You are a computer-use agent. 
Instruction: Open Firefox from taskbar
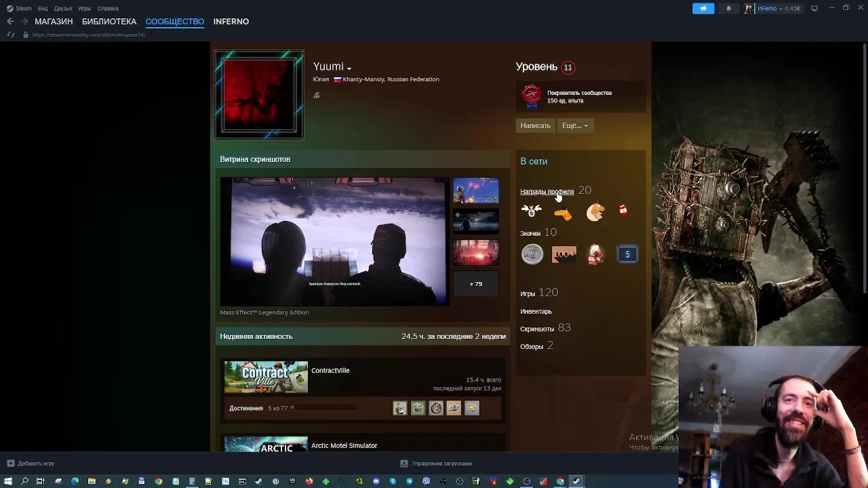tap(309, 481)
